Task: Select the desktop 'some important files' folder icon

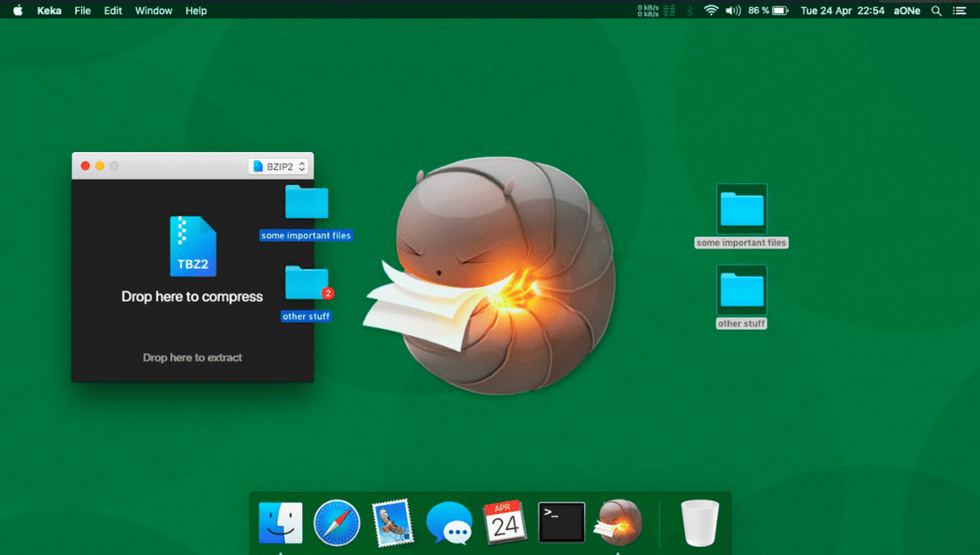Action: [741, 209]
